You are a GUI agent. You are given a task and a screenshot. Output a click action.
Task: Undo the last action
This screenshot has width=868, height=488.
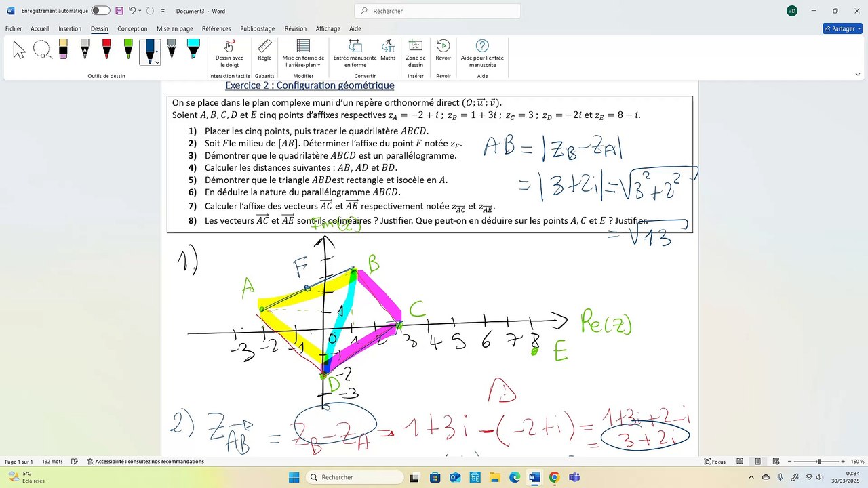132,11
